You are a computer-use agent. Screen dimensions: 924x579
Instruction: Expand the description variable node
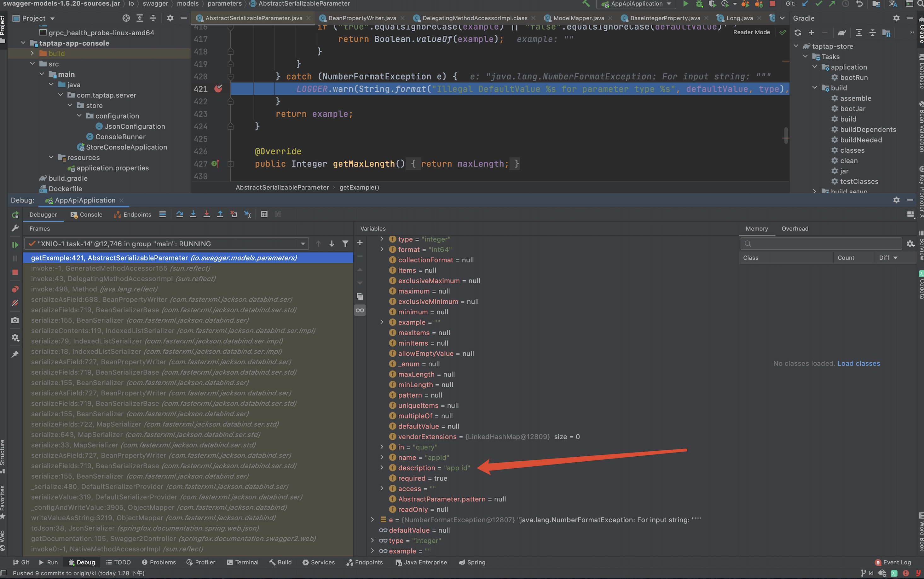381,468
